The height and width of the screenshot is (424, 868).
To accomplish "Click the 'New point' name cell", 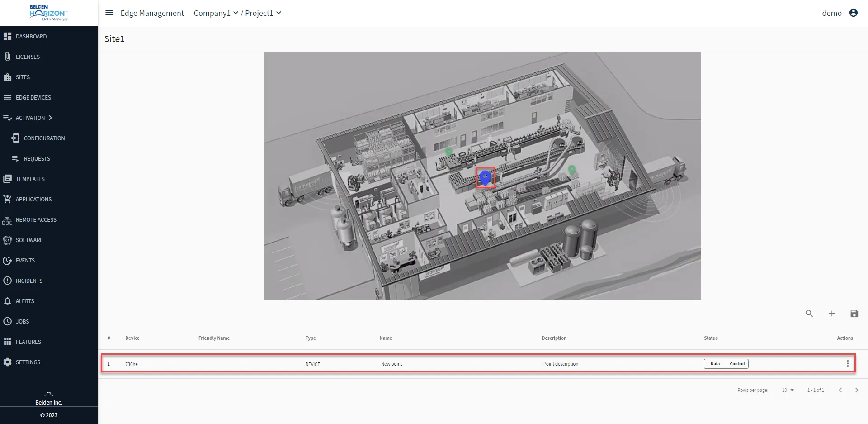I will pos(392,364).
